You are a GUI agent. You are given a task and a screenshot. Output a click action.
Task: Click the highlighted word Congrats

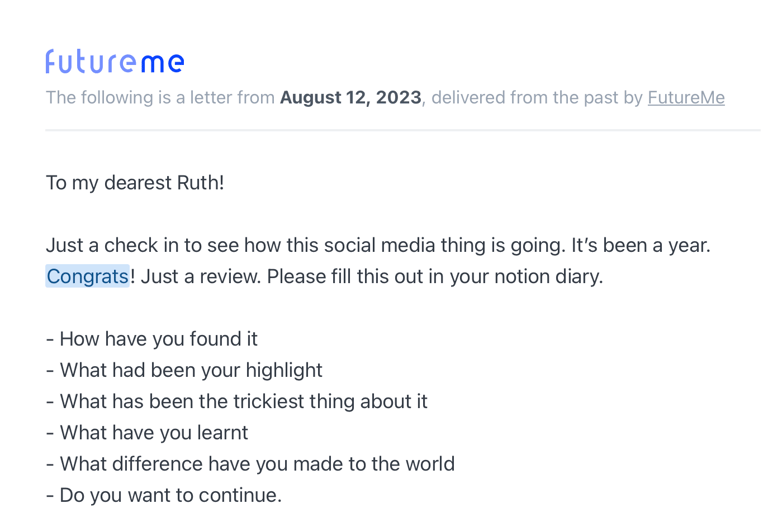point(88,276)
